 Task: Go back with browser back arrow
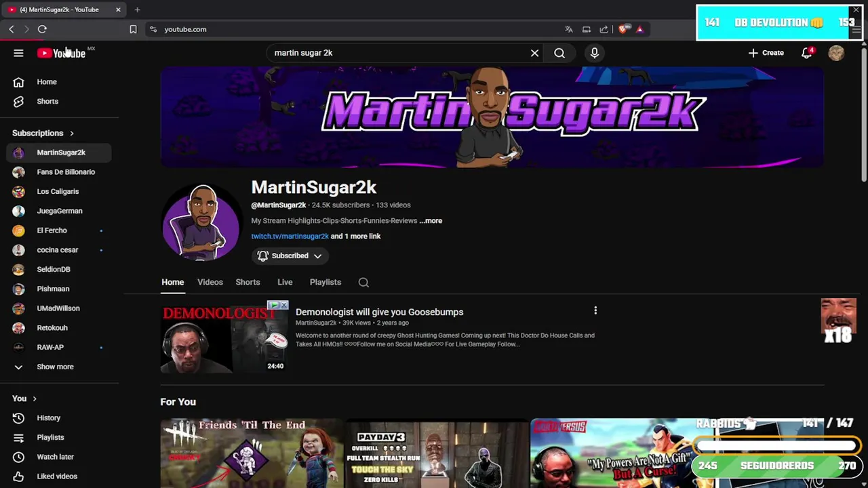12,29
